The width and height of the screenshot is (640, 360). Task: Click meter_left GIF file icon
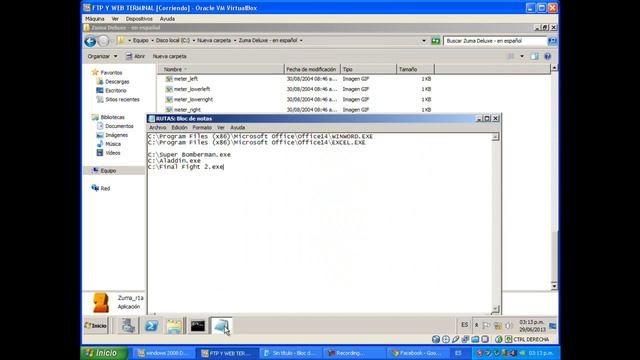[169, 79]
